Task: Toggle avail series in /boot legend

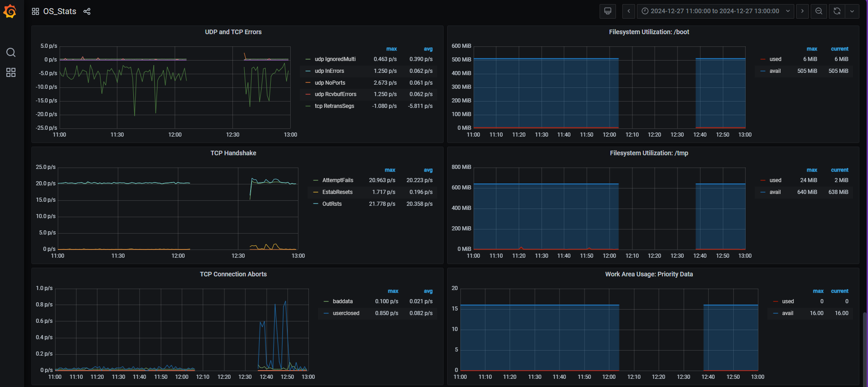Action: pos(775,71)
